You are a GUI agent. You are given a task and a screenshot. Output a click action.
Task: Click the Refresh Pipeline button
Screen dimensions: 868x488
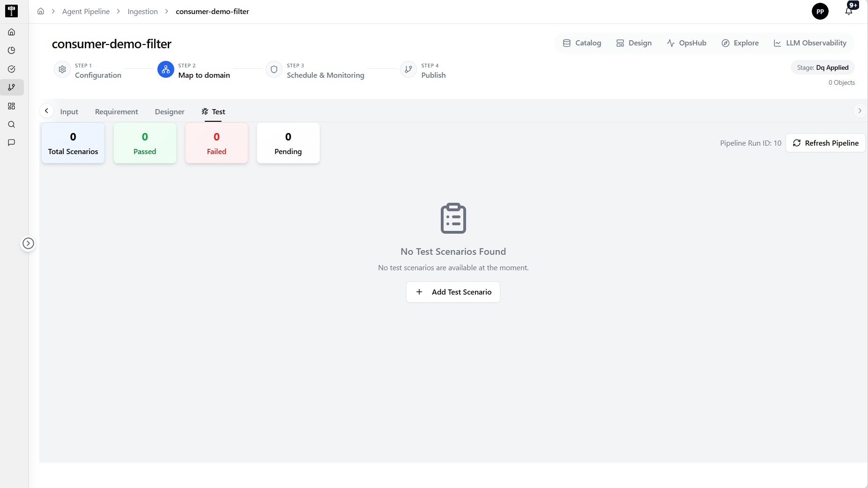click(825, 143)
